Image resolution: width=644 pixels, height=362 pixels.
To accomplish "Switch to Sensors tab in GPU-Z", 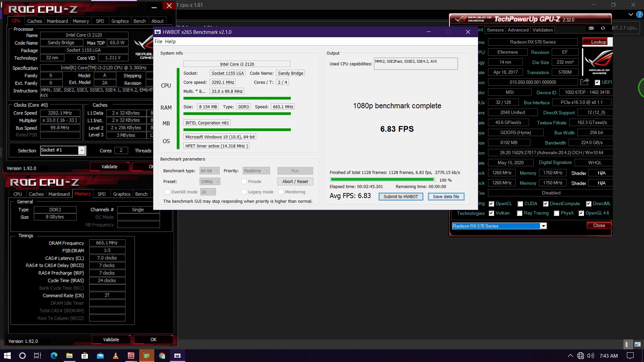I will [x=495, y=30].
